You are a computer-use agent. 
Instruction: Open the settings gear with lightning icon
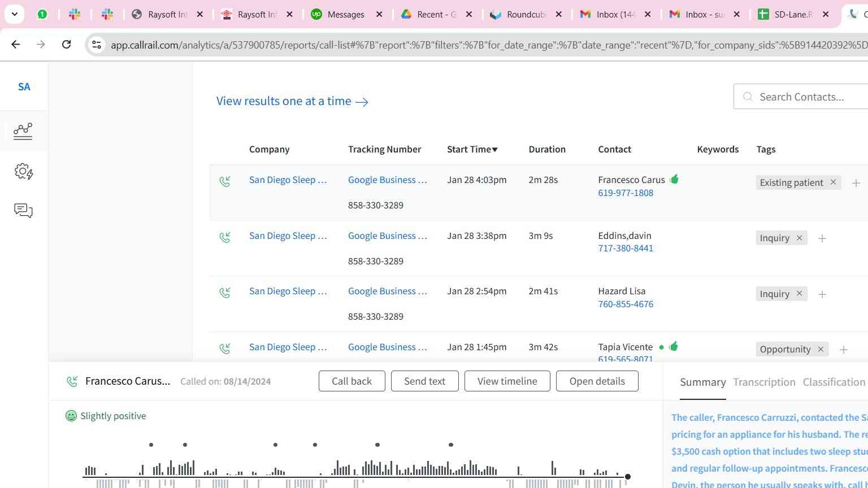click(x=23, y=171)
